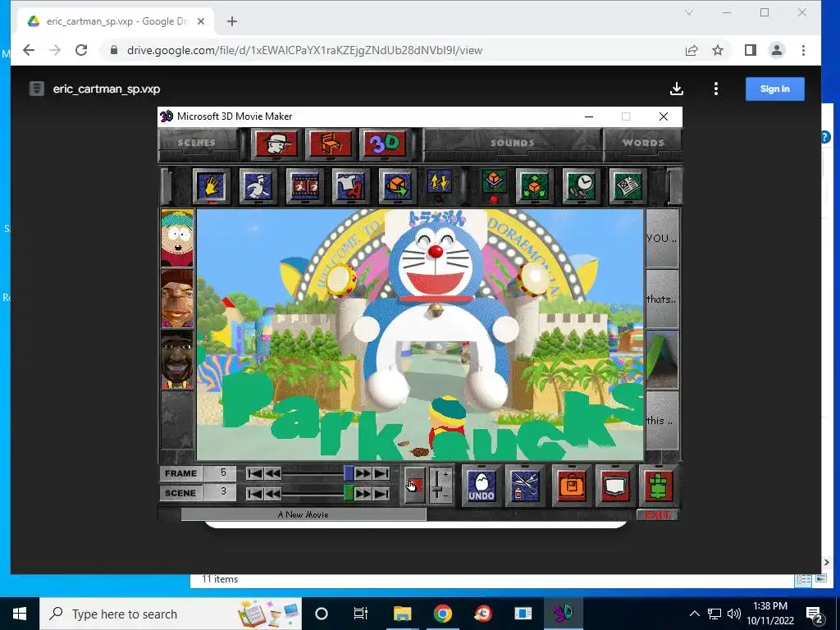Open the Words tab
The image size is (840, 630).
[x=643, y=143]
